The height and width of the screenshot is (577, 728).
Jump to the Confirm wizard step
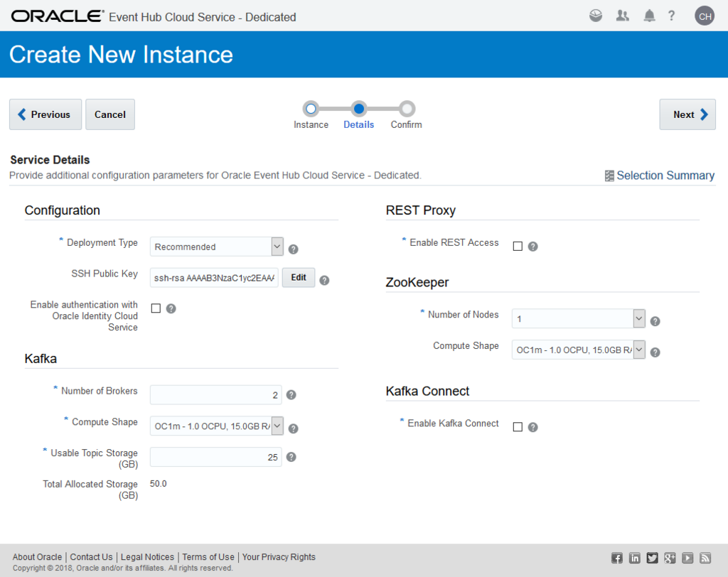coord(406,109)
